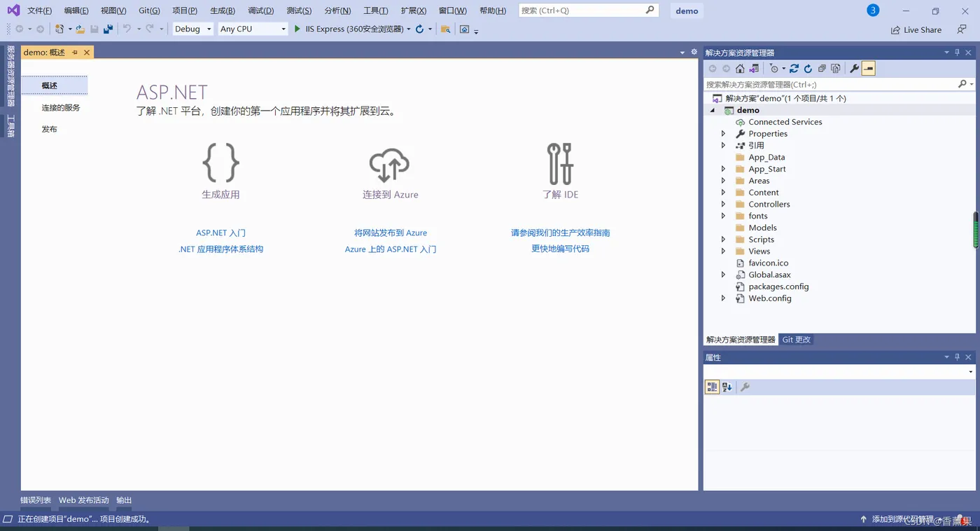Click the Save toolbar icon
The height and width of the screenshot is (531, 980).
pos(94,29)
